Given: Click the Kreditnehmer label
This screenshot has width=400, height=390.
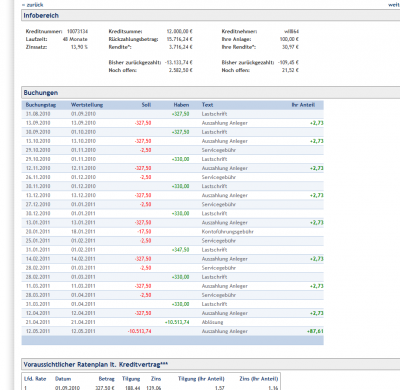Looking at the screenshot, I should click(239, 31).
